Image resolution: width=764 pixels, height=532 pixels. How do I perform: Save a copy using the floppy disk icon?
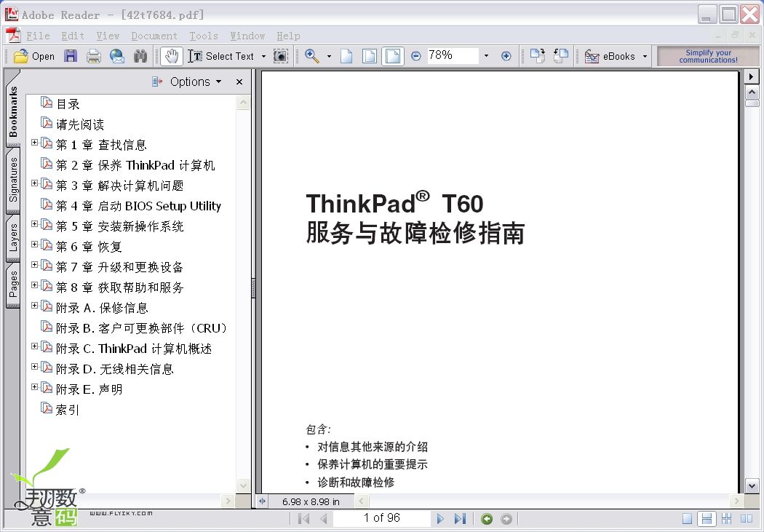click(71, 56)
